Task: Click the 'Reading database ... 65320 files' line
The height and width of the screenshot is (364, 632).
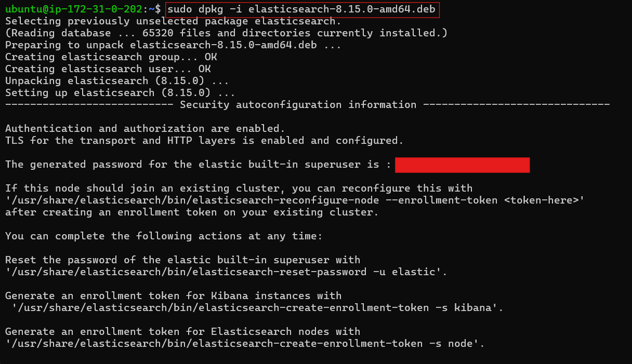Action: [226, 33]
